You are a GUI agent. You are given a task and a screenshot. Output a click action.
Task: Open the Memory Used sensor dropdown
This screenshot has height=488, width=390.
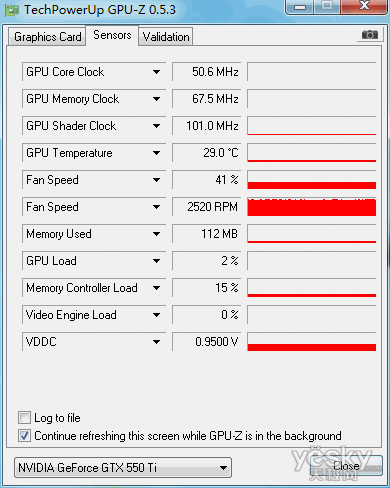156,234
